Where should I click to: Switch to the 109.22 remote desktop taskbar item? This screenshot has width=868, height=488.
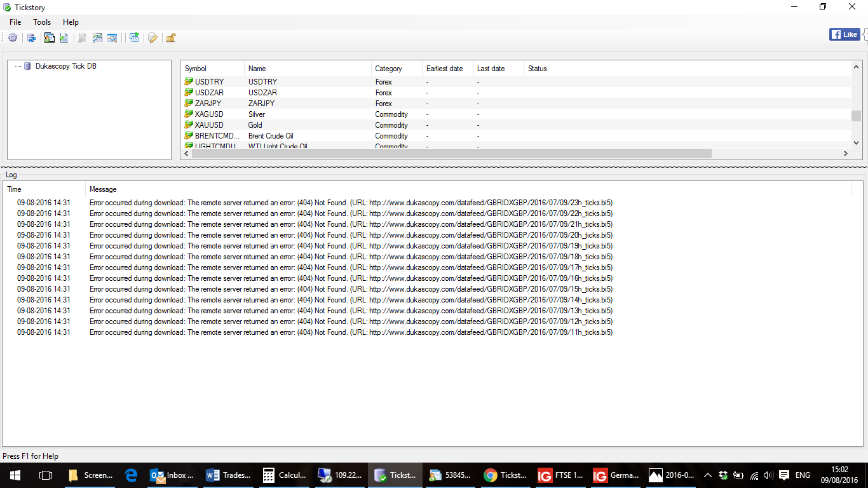point(340,475)
